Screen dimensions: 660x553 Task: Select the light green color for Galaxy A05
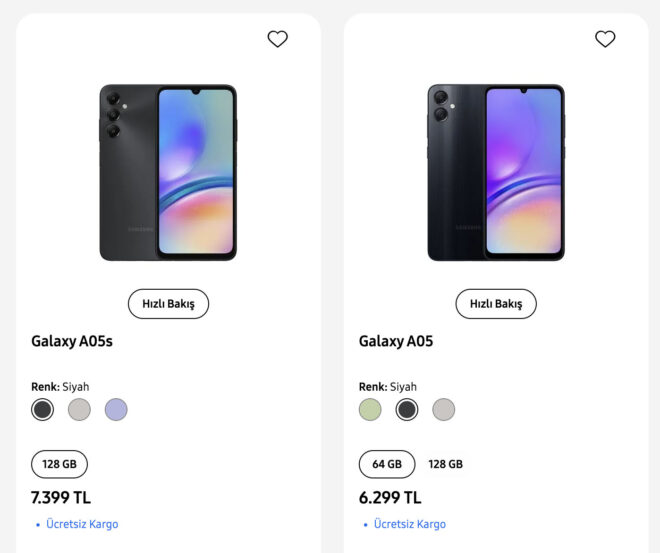coord(370,409)
